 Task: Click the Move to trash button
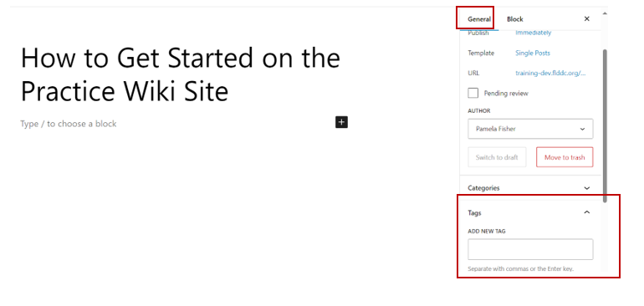point(565,157)
